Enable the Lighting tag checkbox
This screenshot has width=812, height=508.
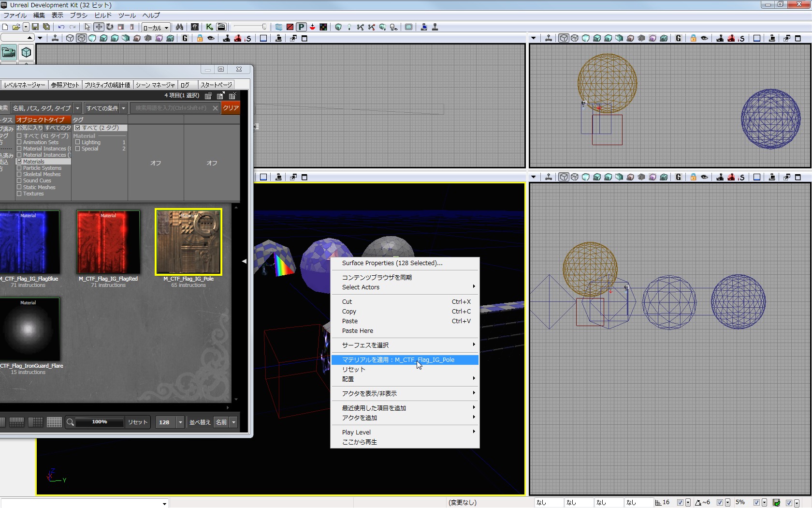click(x=78, y=142)
